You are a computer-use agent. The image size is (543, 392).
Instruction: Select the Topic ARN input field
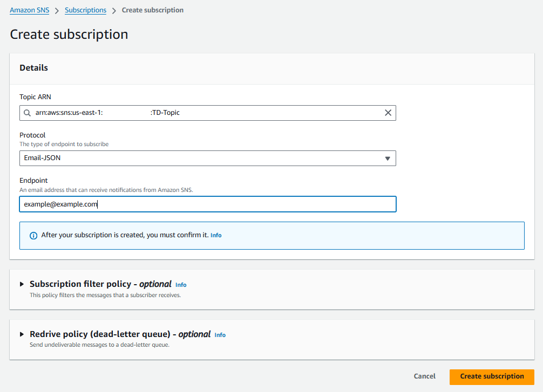(208, 113)
